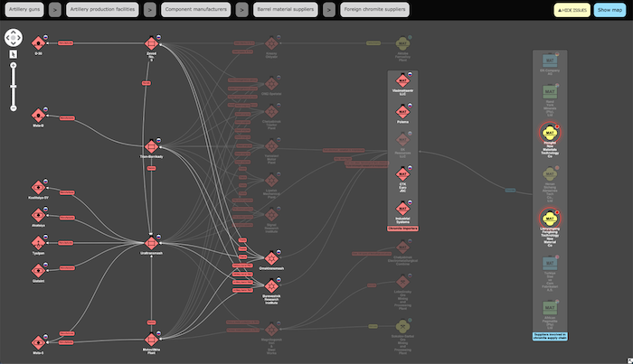Select the Rand York Minerals node

tap(550, 91)
